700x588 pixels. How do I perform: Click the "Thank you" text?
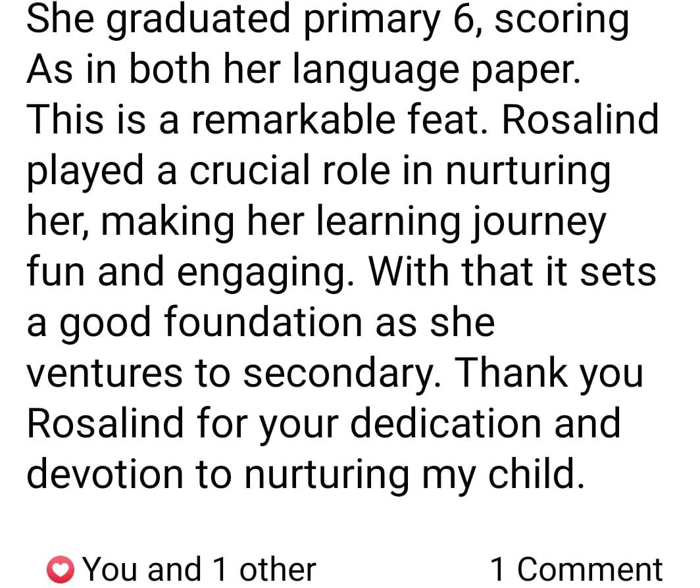coord(548,373)
